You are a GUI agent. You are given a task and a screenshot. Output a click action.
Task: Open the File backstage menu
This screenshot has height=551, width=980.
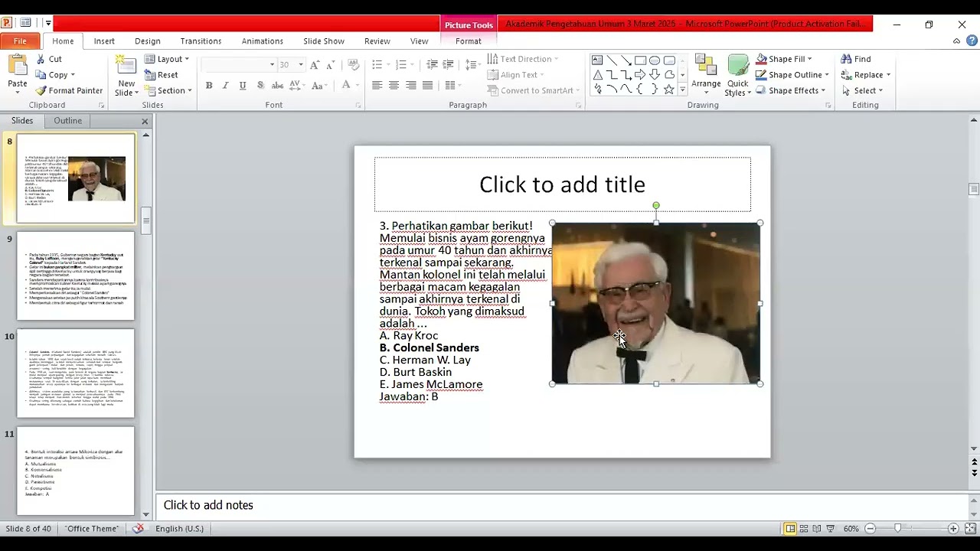(20, 41)
